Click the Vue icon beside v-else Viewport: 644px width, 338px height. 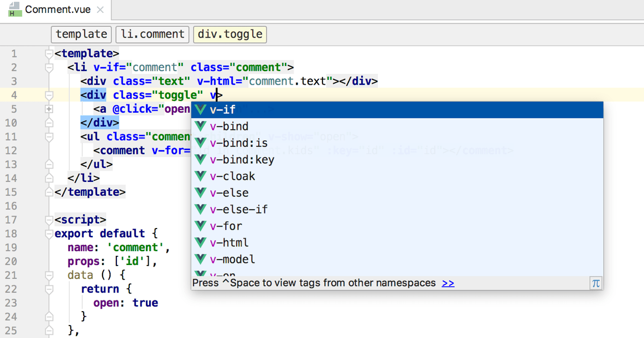(200, 193)
